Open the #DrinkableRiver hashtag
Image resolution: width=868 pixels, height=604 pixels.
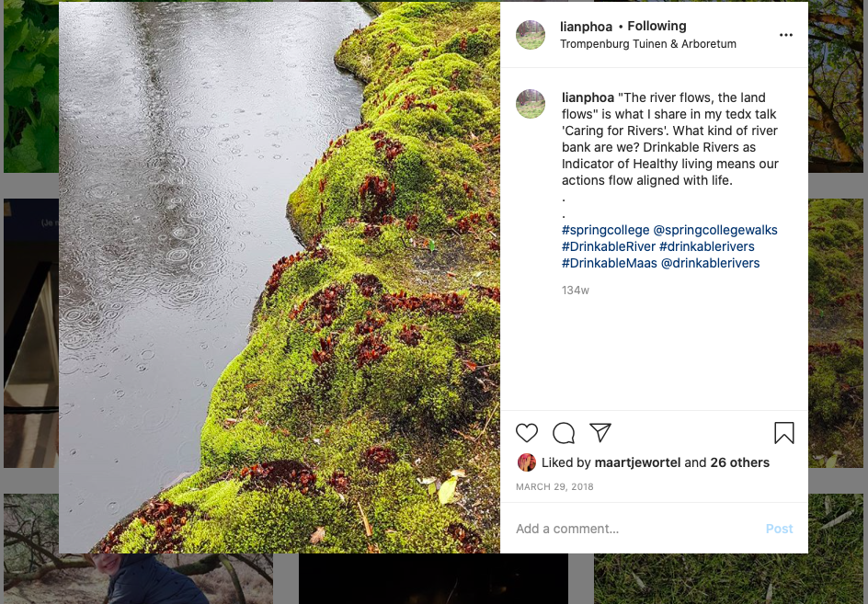pyautogui.click(x=609, y=246)
